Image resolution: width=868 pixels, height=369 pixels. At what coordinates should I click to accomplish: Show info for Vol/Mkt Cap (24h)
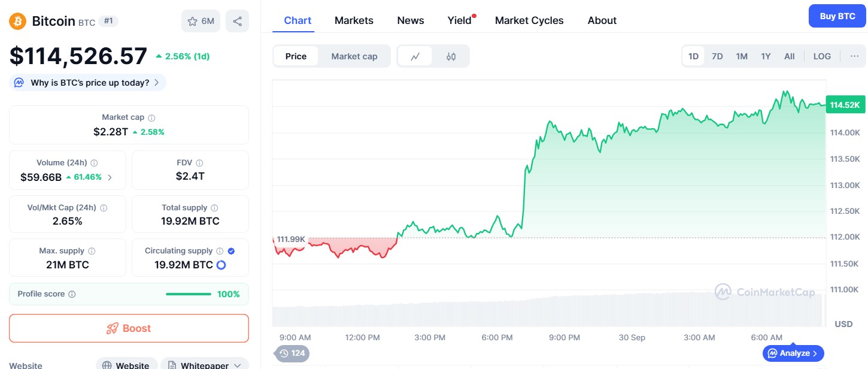click(x=104, y=208)
